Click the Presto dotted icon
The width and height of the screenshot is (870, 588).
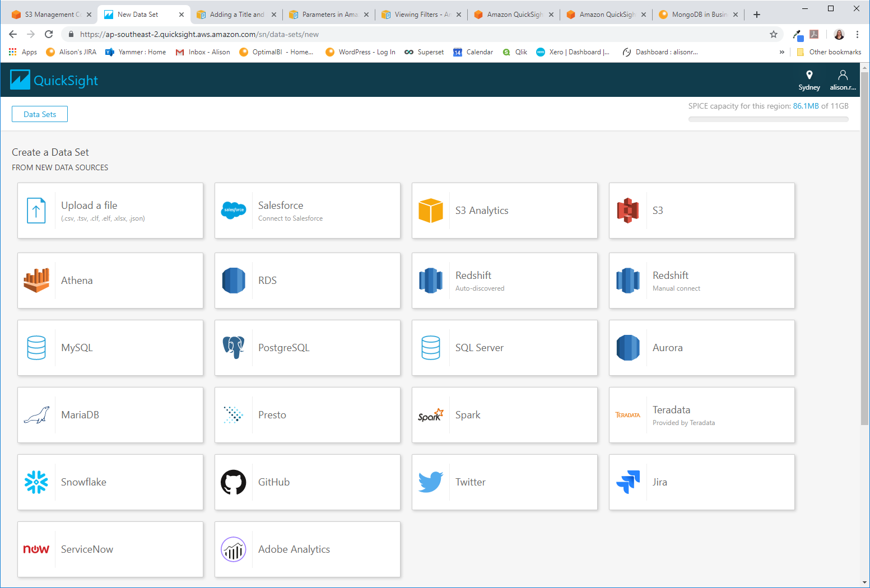[x=234, y=415]
